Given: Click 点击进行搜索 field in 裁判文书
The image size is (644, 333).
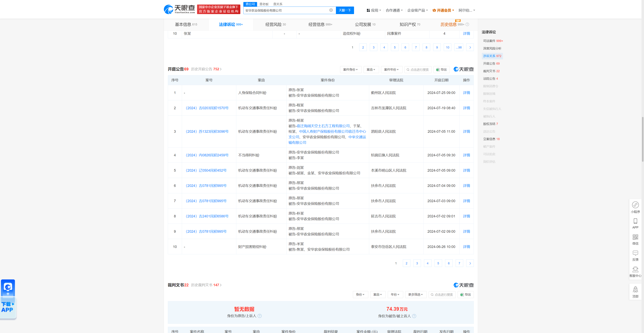Looking at the screenshot, I should [442, 295].
